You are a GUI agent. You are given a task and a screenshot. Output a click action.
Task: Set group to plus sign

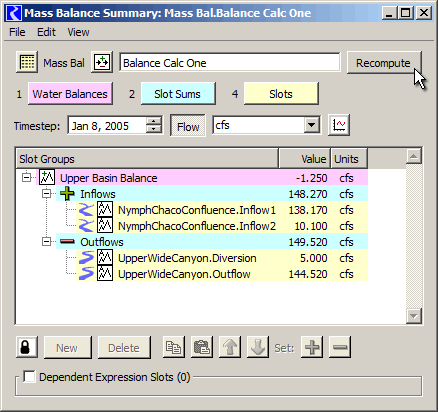(312, 347)
